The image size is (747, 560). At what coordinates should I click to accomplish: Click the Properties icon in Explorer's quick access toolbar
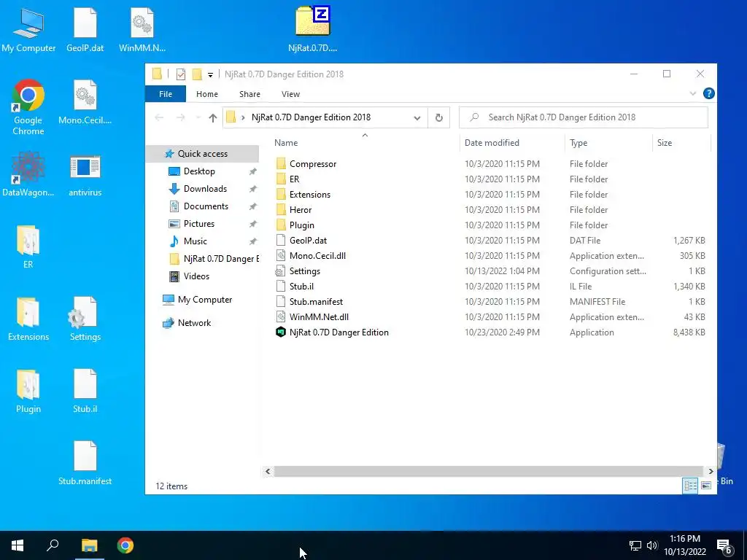181,74
